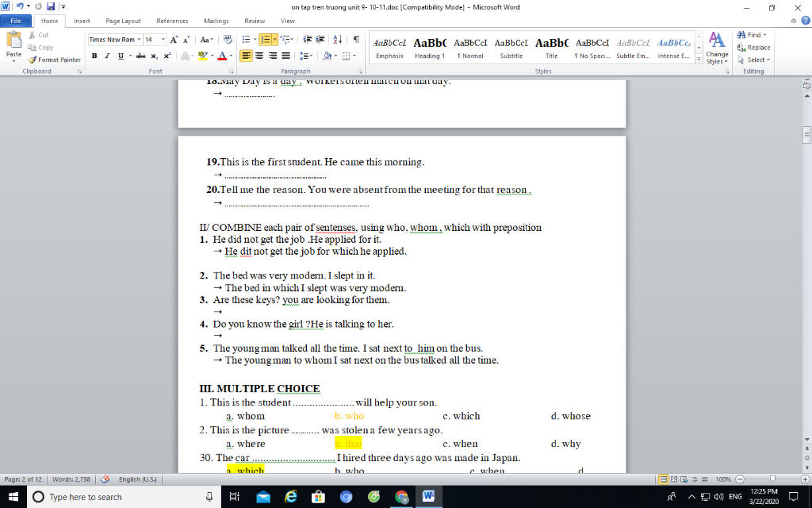
Task: Open the font name dropdown
Action: coord(139,40)
